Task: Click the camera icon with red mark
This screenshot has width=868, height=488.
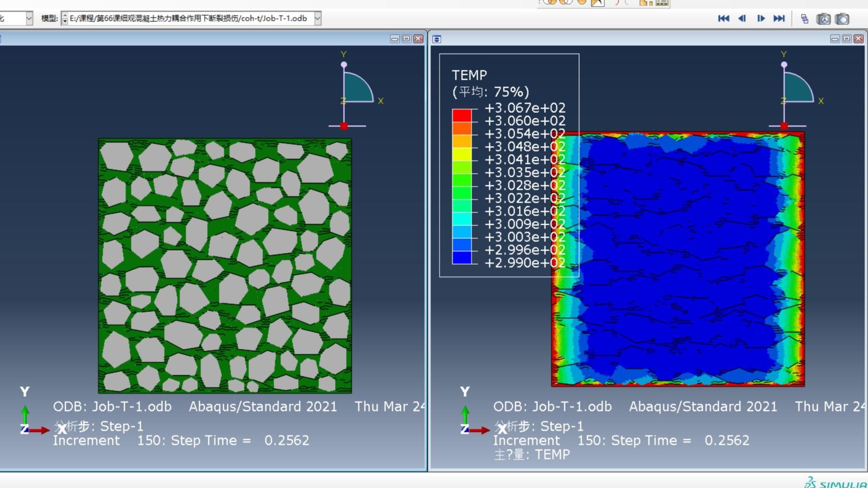Action: pyautogui.click(x=823, y=19)
